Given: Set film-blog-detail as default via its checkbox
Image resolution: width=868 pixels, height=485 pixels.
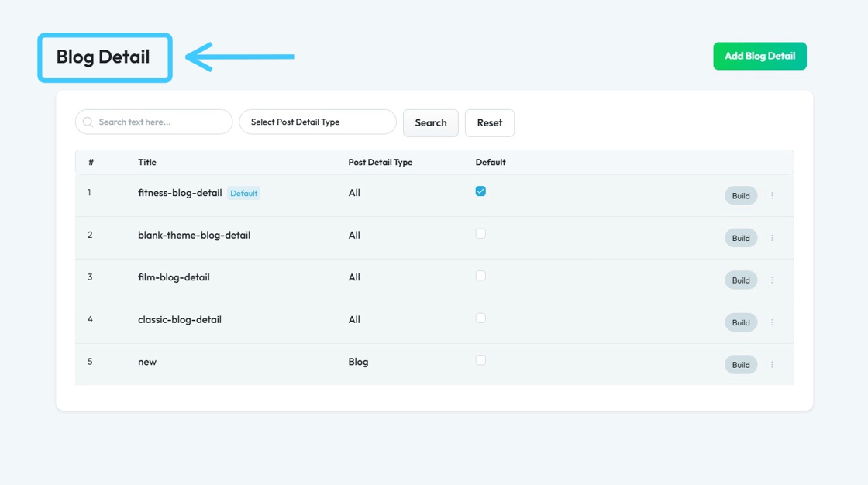Looking at the screenshot, I should coord(480,276).
